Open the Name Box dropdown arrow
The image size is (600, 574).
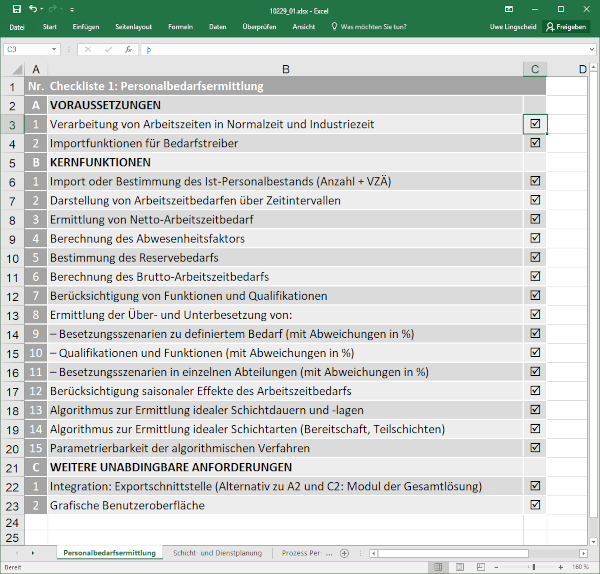tap(53, 49)
